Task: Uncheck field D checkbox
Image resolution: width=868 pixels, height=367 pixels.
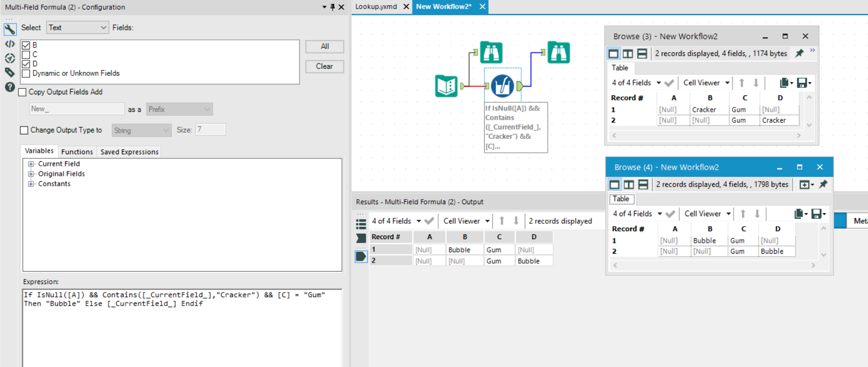Action: tap(26, 64)
